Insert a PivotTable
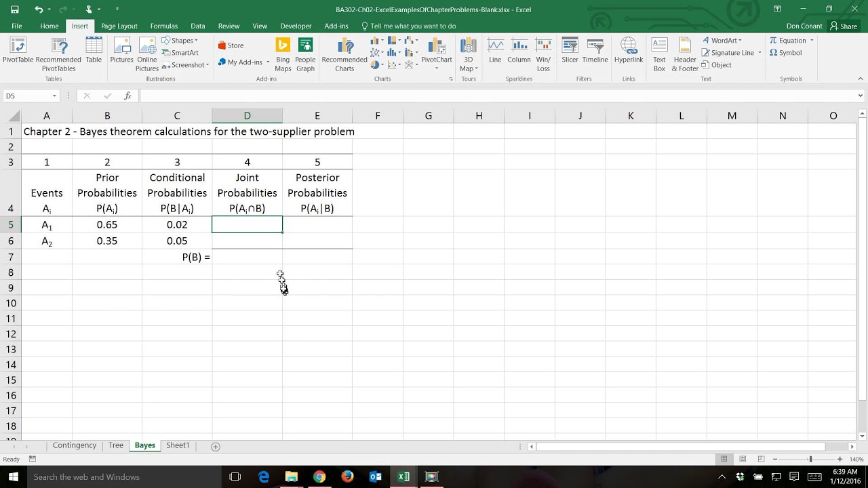The height and width of the screenshot is (488, 868). [18, 50]
